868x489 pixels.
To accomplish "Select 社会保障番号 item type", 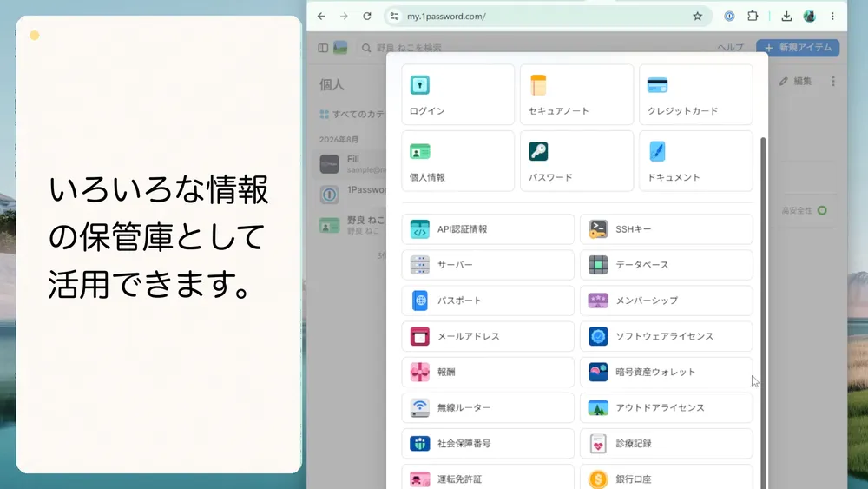I will tap(488, 444).
